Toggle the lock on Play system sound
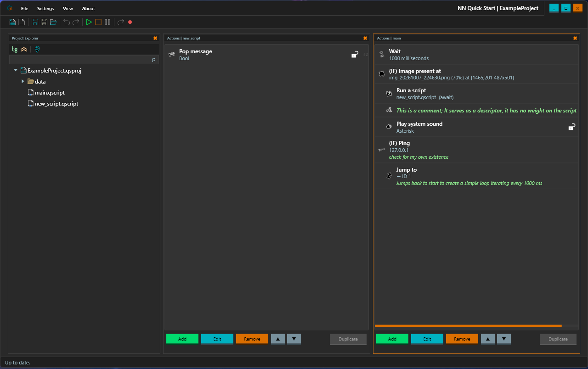The image size is (588, 369). pos(572,127)
